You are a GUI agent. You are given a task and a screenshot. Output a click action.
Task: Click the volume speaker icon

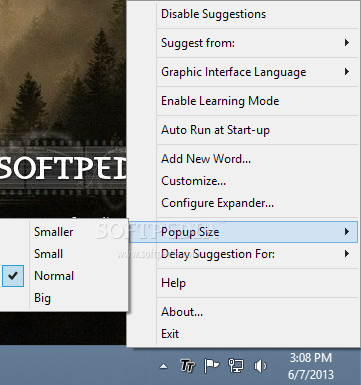[x=260, y=366]
